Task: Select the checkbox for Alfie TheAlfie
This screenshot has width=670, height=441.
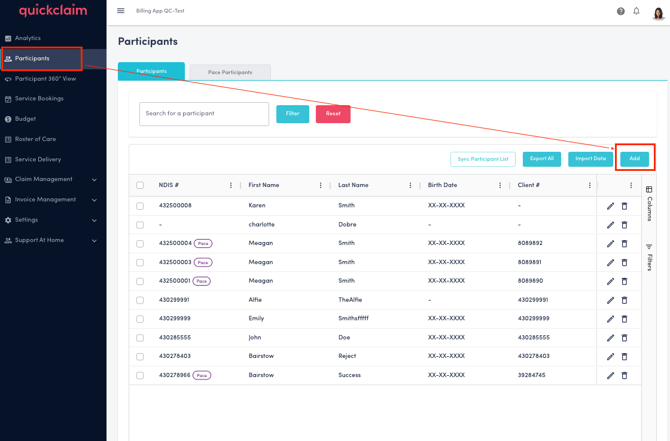Action: coord(140,300)
